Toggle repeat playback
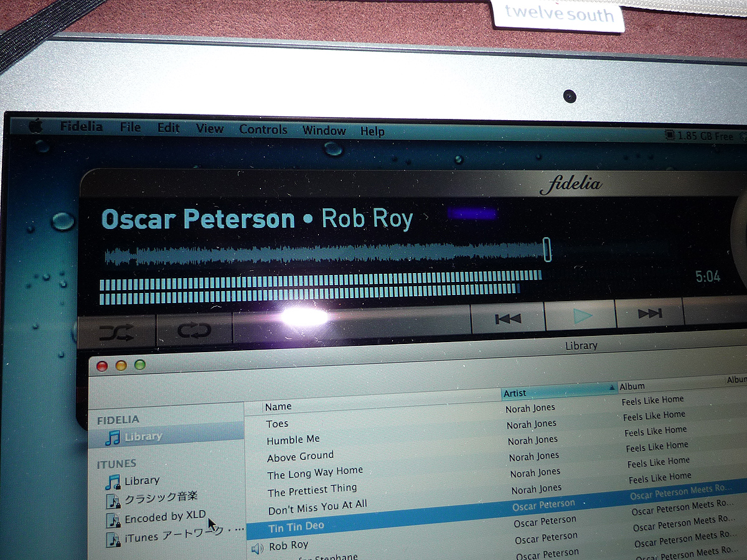Viewport: 747px width, 560px height. pos(194,330)
